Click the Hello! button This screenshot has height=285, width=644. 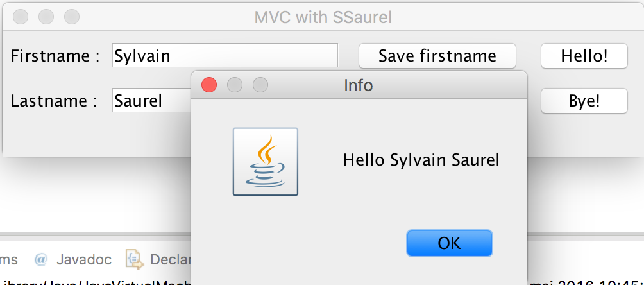(x=584, y=56)
